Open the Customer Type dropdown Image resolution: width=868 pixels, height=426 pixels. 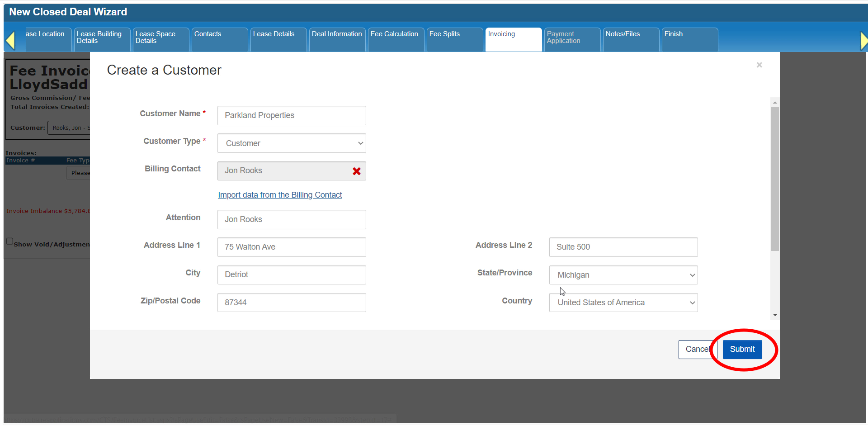pyautogui.click(x=292, y=143)
